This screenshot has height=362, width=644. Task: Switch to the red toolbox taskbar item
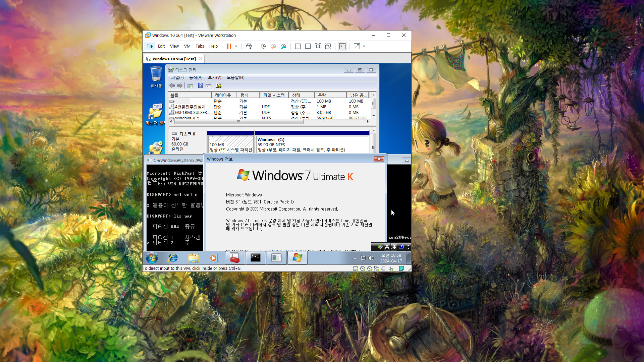tap(235, 258)
